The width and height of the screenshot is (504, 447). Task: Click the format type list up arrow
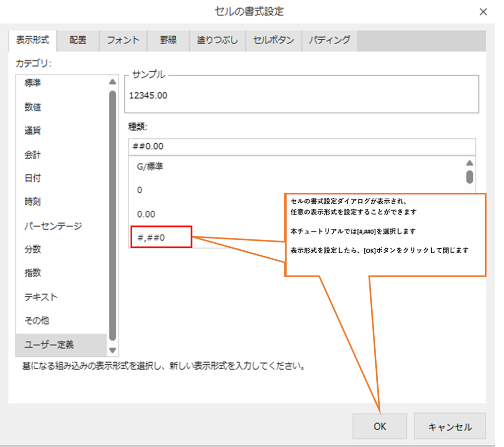[469, 163]
